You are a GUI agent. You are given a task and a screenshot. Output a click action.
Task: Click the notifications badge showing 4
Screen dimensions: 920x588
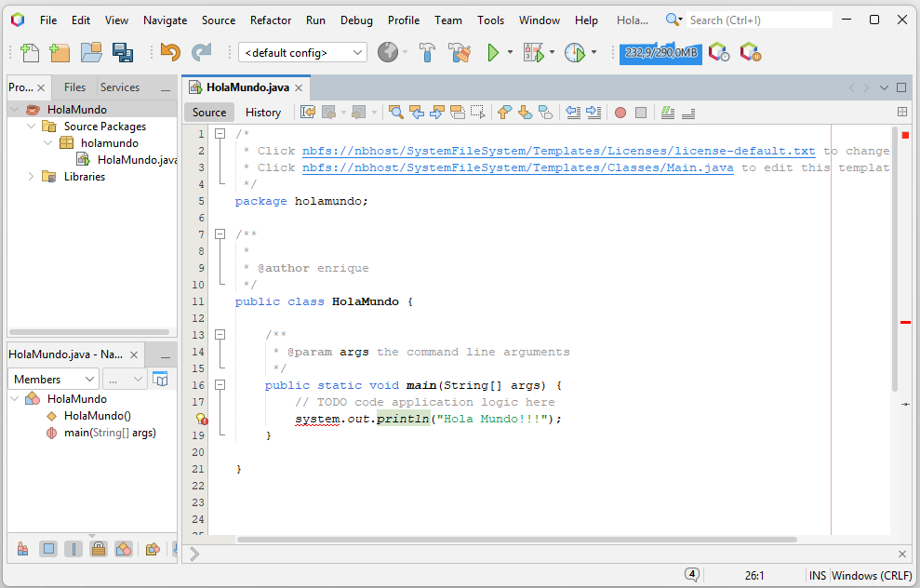pyautogui.click(x=692, y=574)
